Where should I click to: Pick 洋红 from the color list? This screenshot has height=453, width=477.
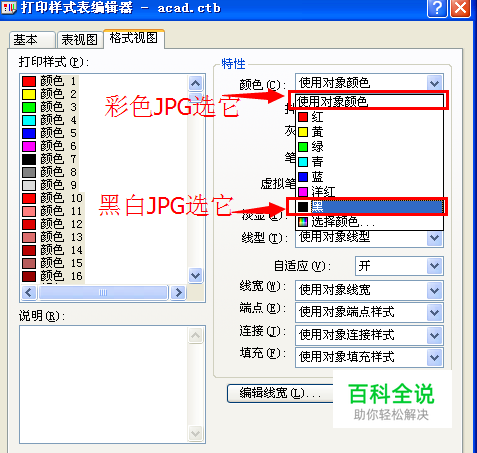click(369, 191)
